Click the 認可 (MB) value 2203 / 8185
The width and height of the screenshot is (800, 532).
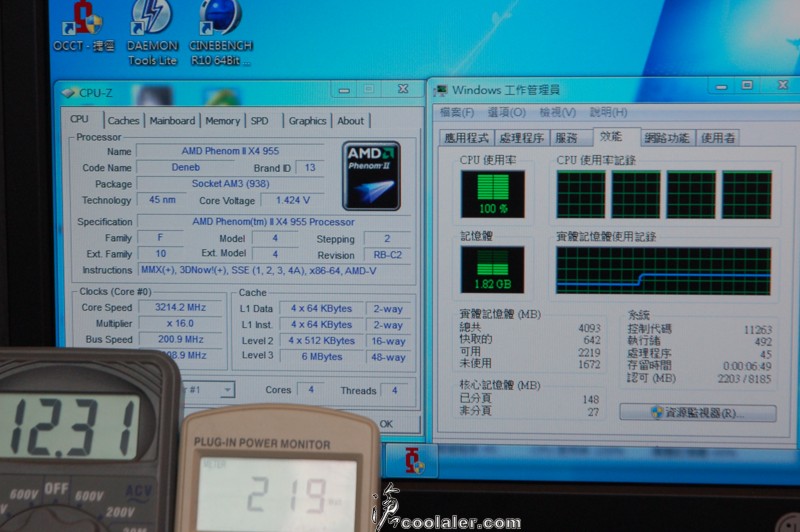[744, 378]
